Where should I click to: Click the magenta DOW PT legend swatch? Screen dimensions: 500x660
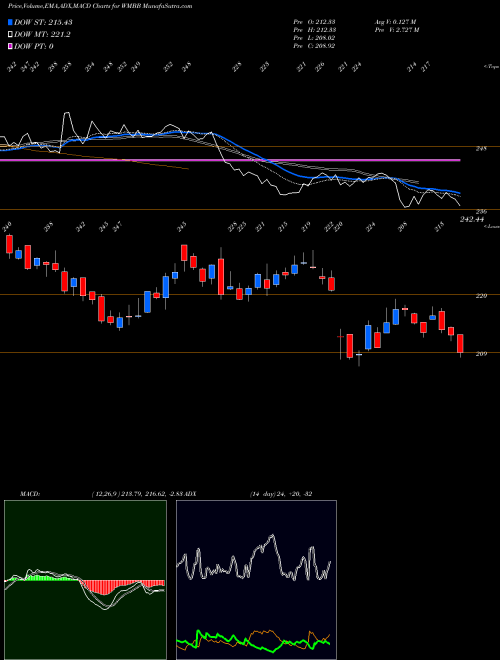point(10,46)
